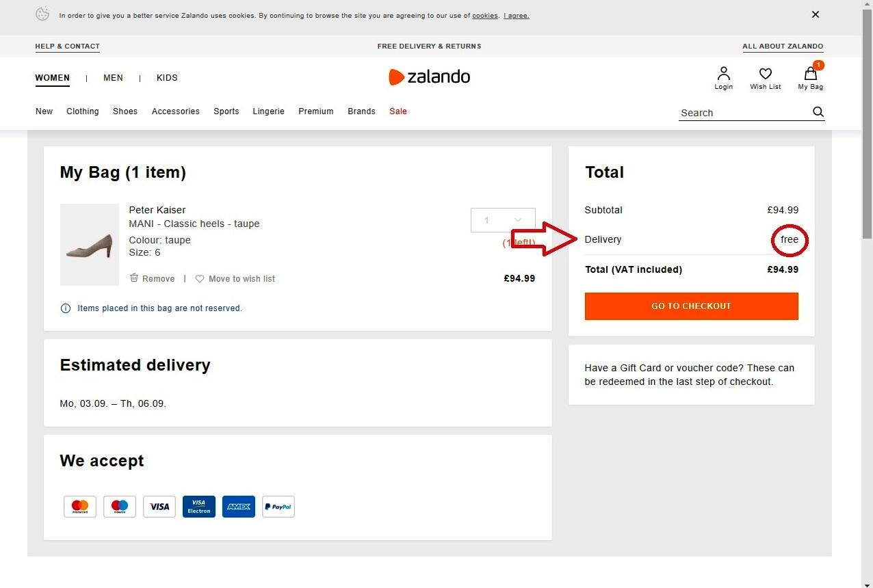The image size is (873, 588).
Task: Open the Brands menu category
Action: (361, 111)
